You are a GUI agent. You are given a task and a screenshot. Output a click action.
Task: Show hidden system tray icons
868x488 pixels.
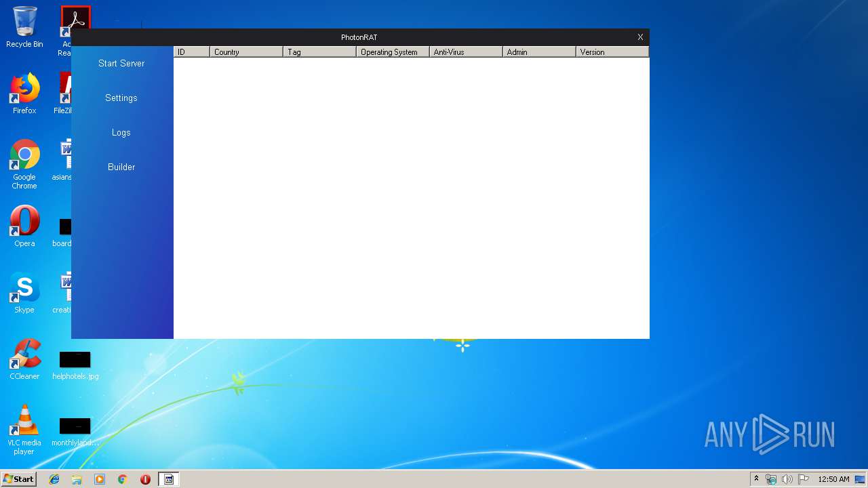pyautogui.click(x=756, y=479)
